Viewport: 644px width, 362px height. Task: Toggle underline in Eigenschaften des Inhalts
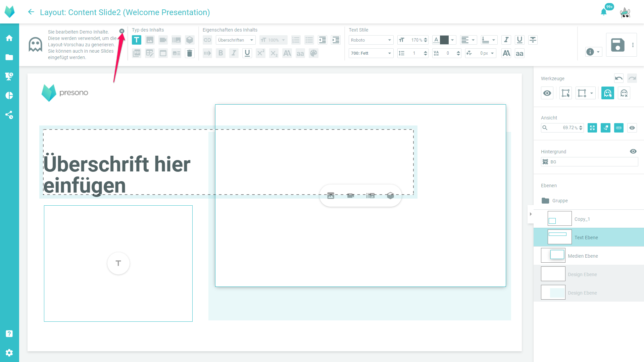pyautogui.click(x=247, y=53)
